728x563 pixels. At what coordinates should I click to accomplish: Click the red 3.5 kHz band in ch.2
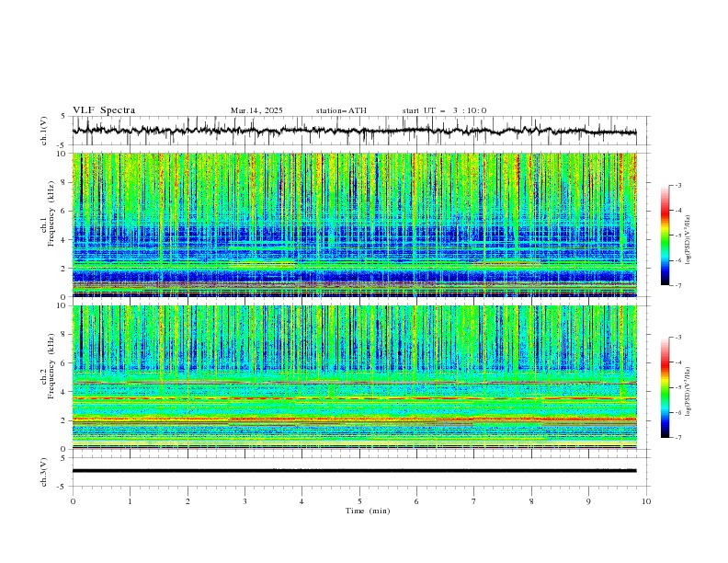pos(354,398)
